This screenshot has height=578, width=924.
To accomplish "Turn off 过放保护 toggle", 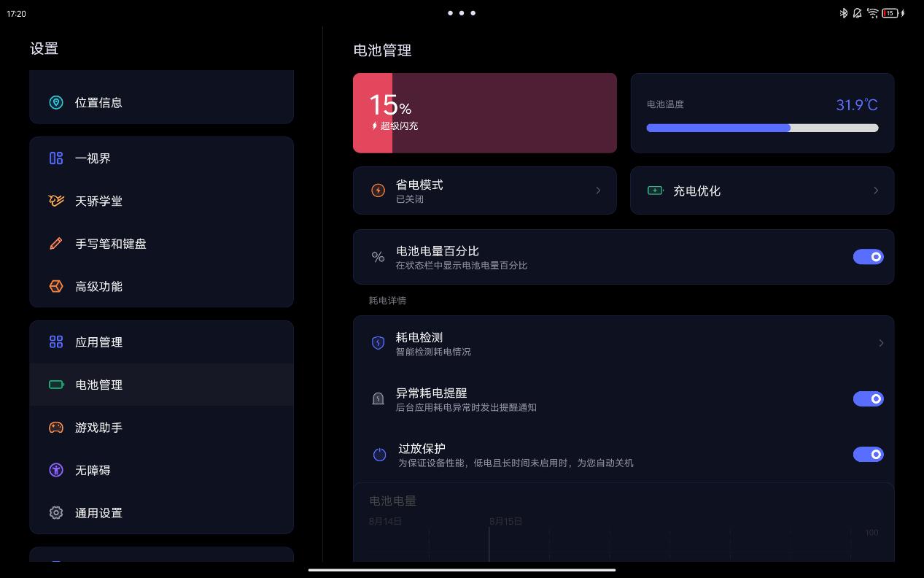I will point(868,454).
